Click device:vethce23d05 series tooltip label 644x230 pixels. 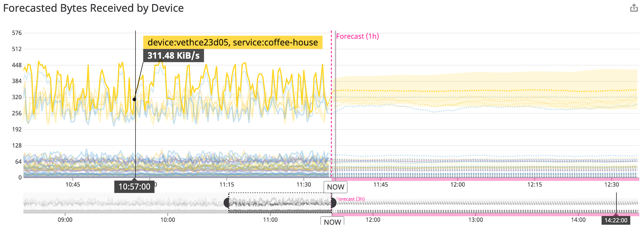[233, 42]
